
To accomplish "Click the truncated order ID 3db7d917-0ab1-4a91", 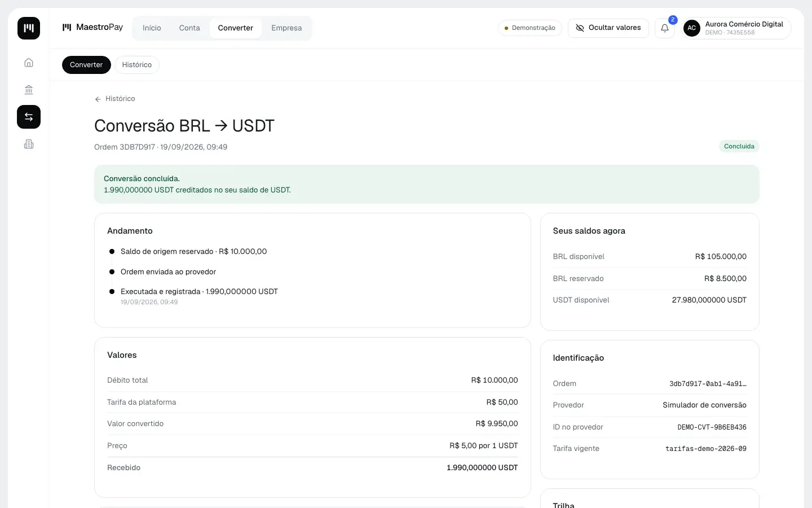I will (708, 384).
